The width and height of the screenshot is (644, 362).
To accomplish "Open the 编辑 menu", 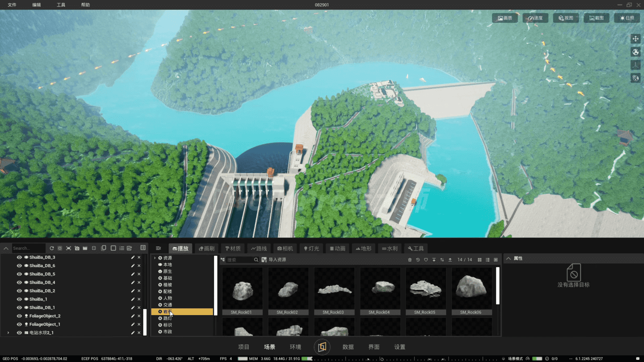I will tap(37, 5).
